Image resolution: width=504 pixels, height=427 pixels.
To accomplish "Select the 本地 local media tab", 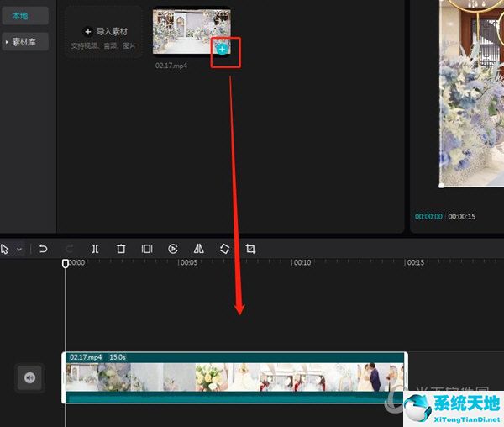I will [x=25, y=15].
